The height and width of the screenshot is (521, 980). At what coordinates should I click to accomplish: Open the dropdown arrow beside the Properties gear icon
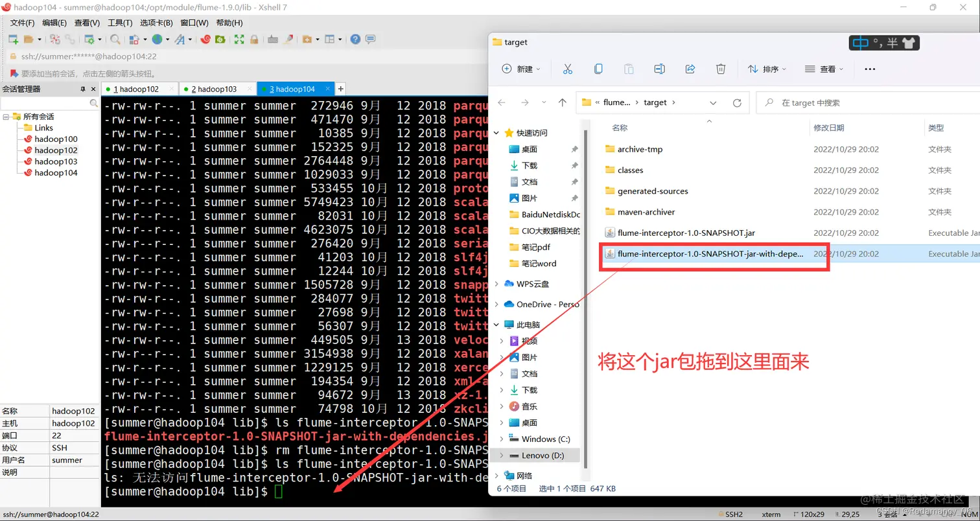100,40
